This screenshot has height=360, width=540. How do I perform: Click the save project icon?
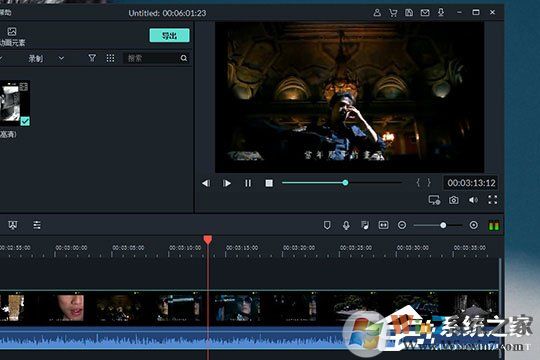point(409,13)
